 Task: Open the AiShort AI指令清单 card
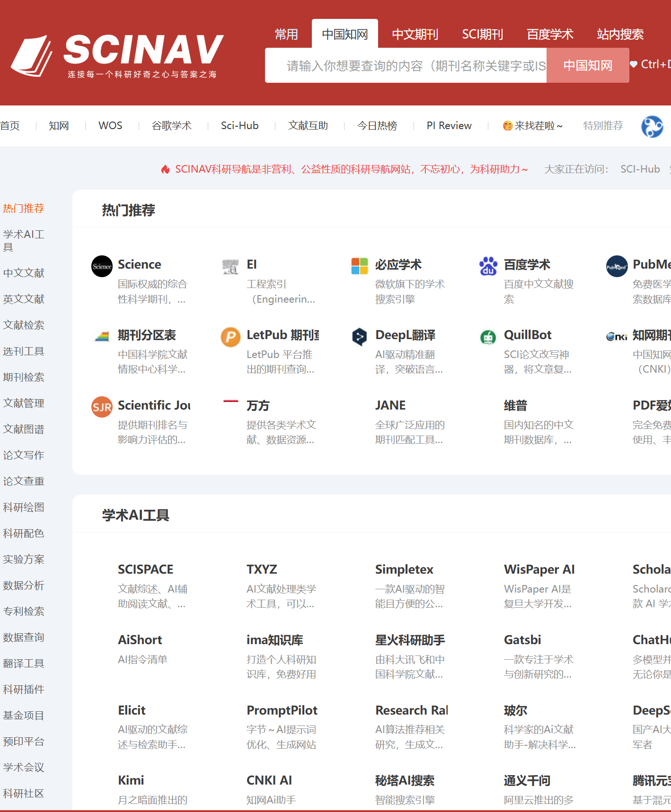[141, 649]
